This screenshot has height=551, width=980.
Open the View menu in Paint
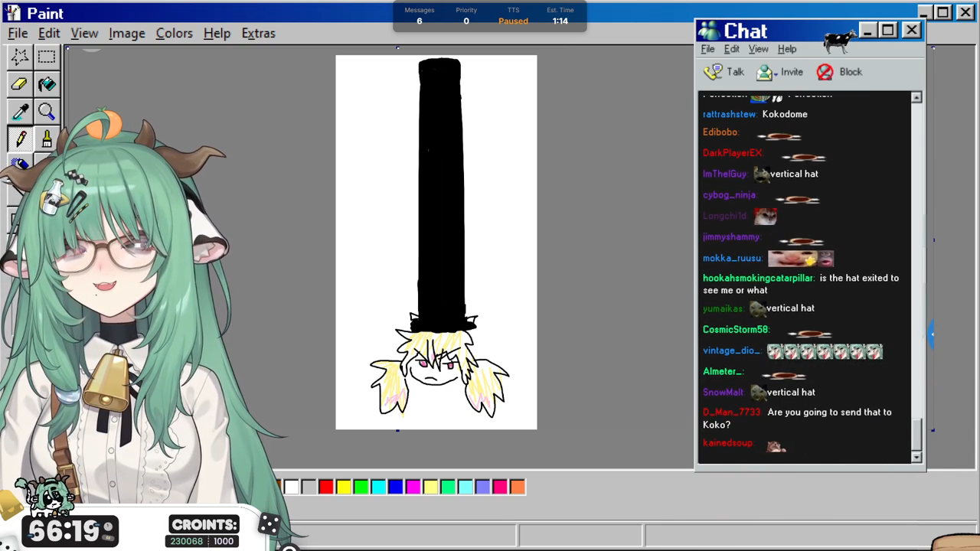coord(84,33)
